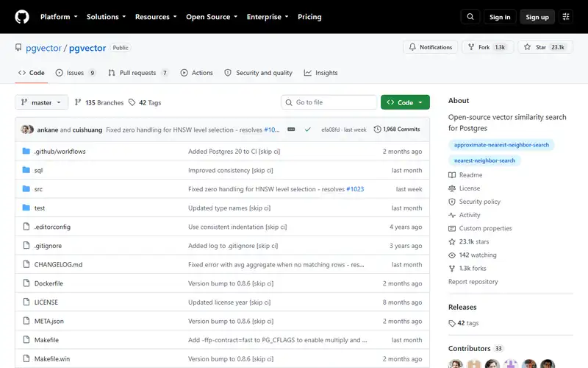Open the sql folder
Screen dimensions: 588x368
pyautogui.click(x=39, y=171)
